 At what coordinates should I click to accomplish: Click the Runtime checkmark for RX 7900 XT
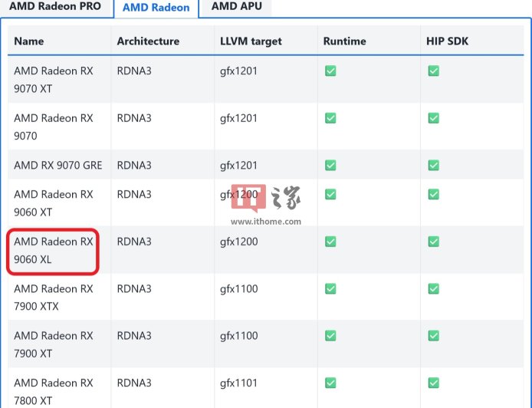[x=330, y=336]
